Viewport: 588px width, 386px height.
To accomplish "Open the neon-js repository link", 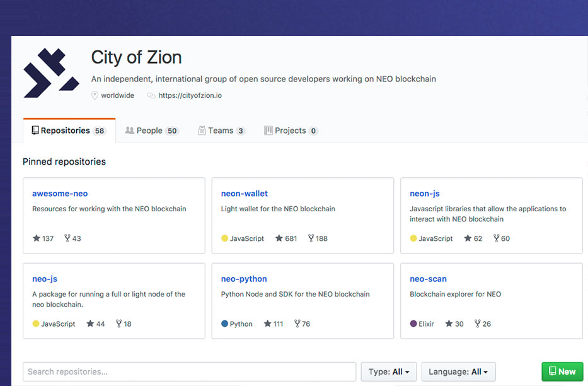I will tap(425, 194).
